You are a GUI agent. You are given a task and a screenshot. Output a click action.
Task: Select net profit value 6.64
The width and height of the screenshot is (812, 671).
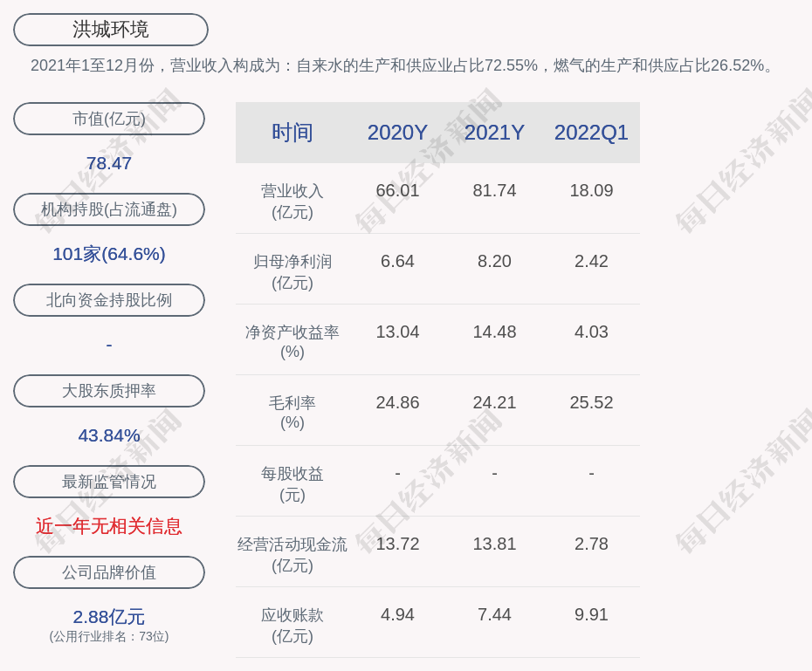397,261
